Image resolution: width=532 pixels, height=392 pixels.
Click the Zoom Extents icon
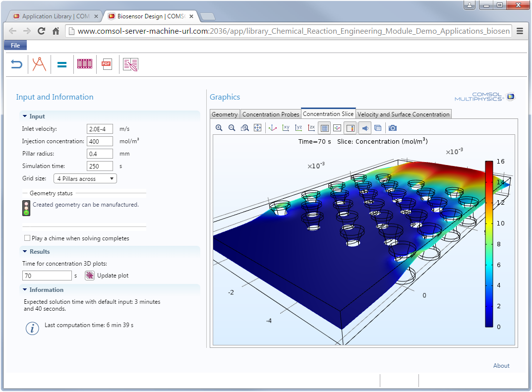tap(258, 128)
